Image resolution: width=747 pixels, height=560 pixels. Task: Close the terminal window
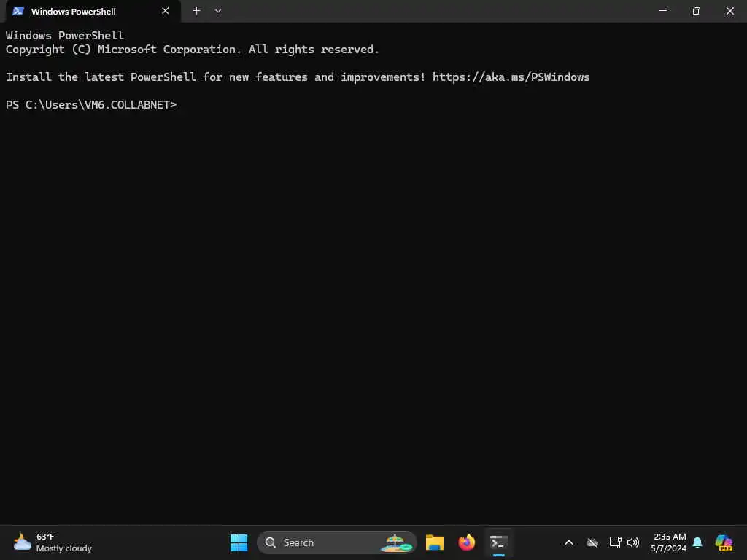pyautogui.click(x=729, y=11)
